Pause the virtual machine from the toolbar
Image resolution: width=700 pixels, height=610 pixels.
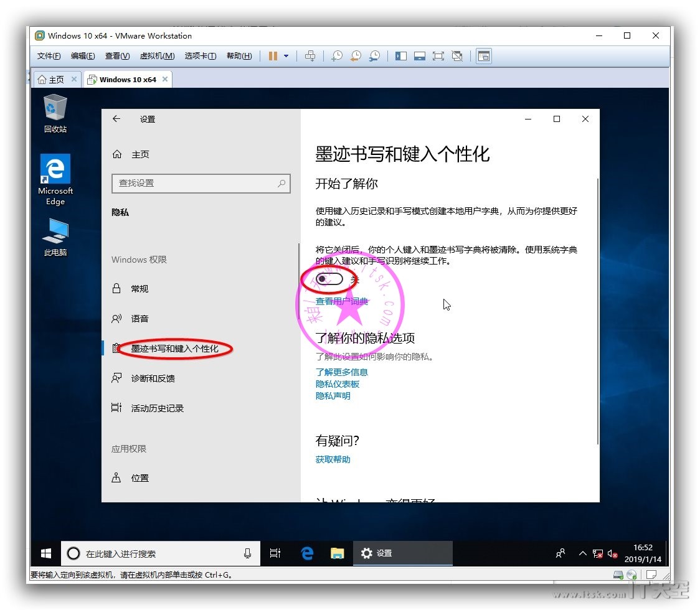pyautogui.click(x=273, y=56)
